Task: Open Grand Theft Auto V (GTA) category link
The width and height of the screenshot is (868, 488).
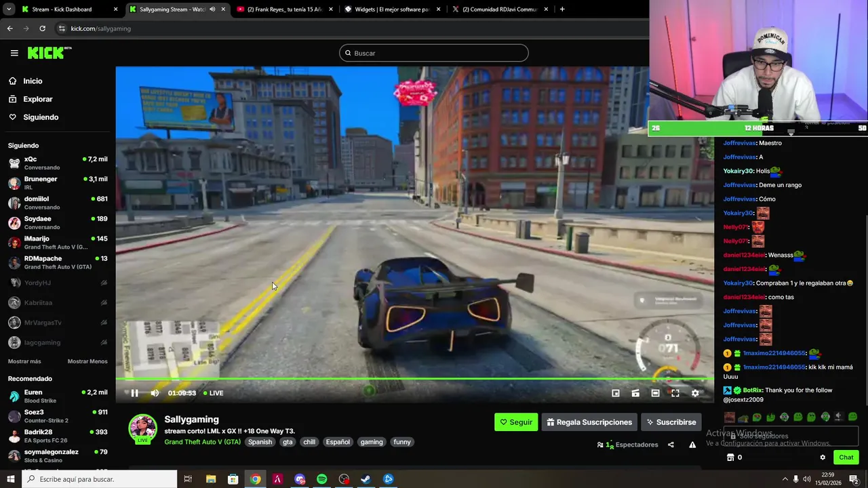Action: click(x=202, y=442)
